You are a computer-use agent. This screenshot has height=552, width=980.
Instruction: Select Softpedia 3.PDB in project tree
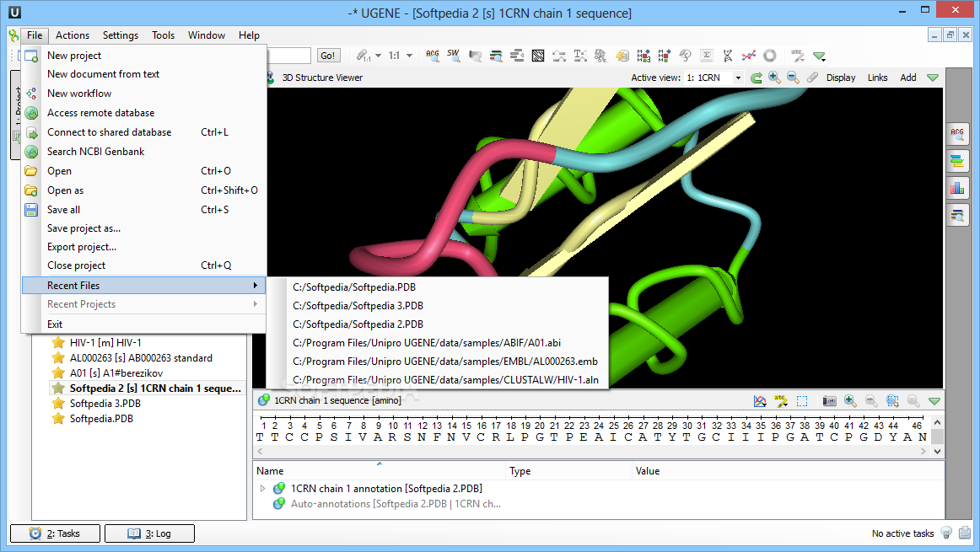tap(105, 404)
